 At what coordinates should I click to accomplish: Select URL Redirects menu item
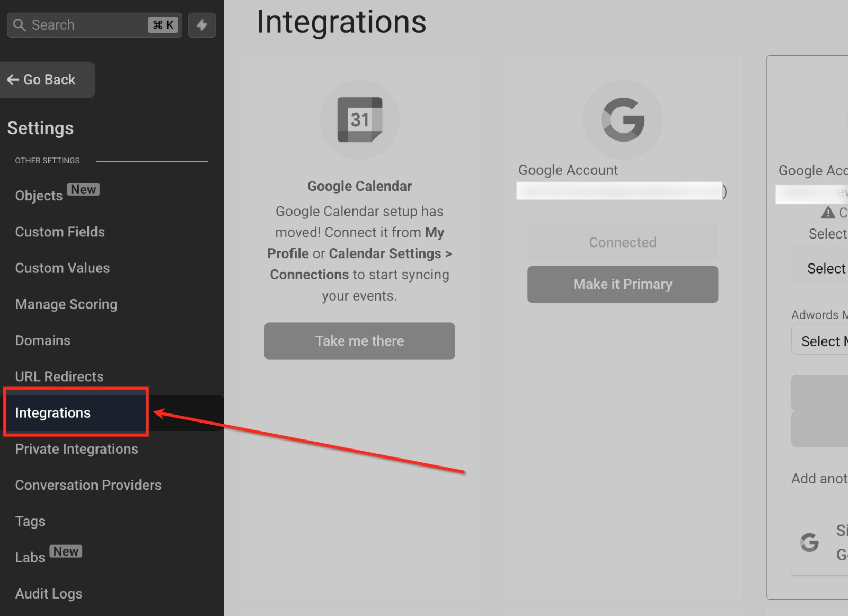click(x=59, y=376)
